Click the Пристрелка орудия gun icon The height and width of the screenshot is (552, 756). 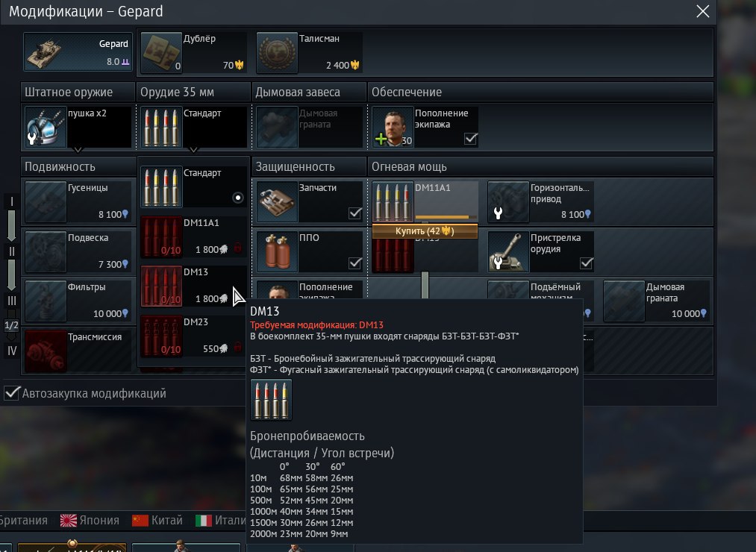pyautogui.click(x=508, y=251)
